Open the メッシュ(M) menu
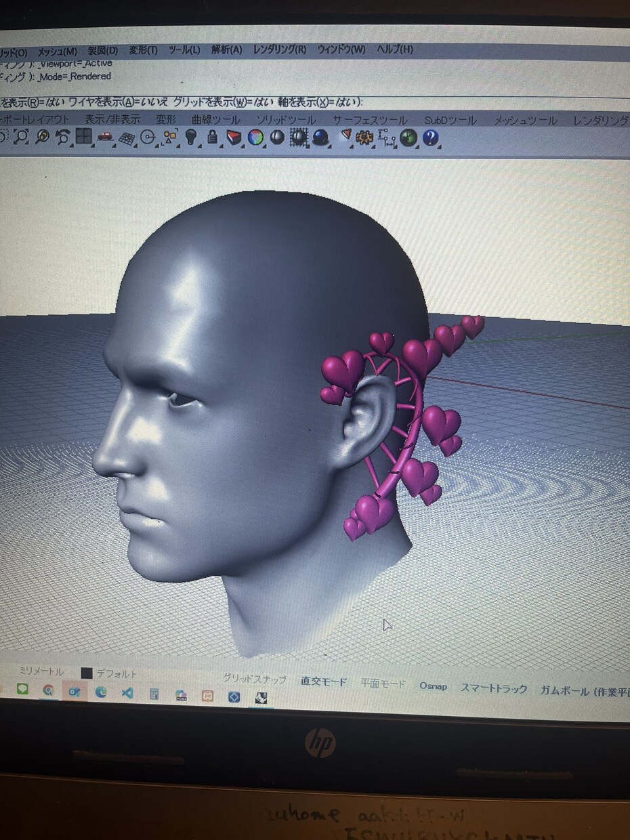 tap(57, 51)
